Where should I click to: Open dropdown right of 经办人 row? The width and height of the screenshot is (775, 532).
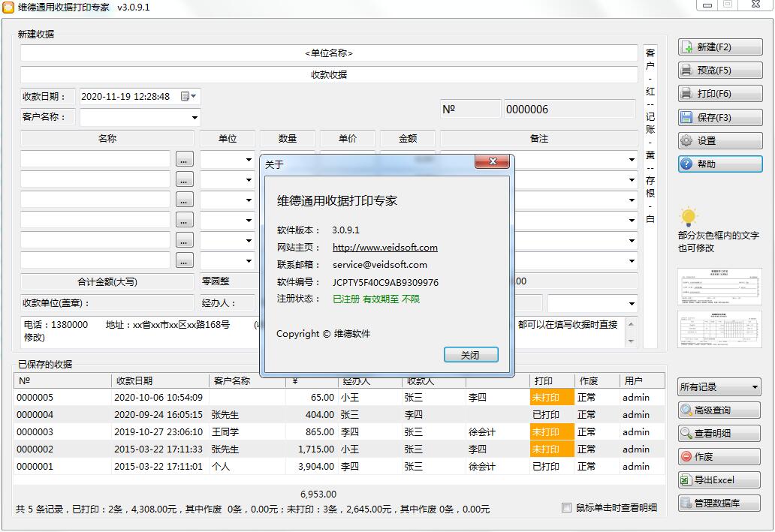[632, 303]
